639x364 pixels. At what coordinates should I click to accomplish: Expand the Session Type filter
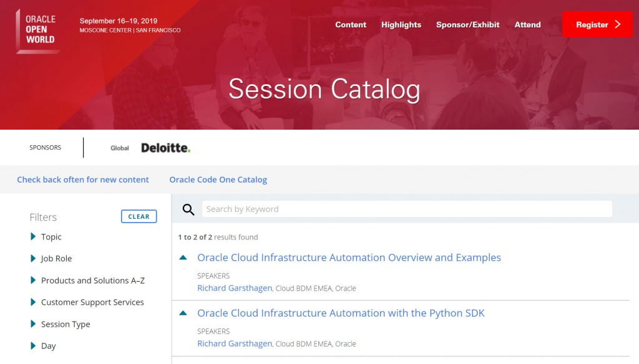[33, 324]
